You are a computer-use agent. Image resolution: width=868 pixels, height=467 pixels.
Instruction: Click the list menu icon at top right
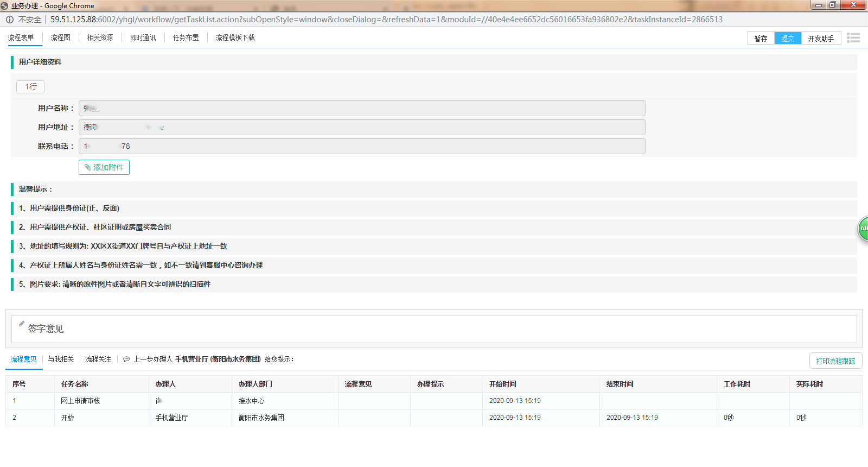tap(853, 37)
